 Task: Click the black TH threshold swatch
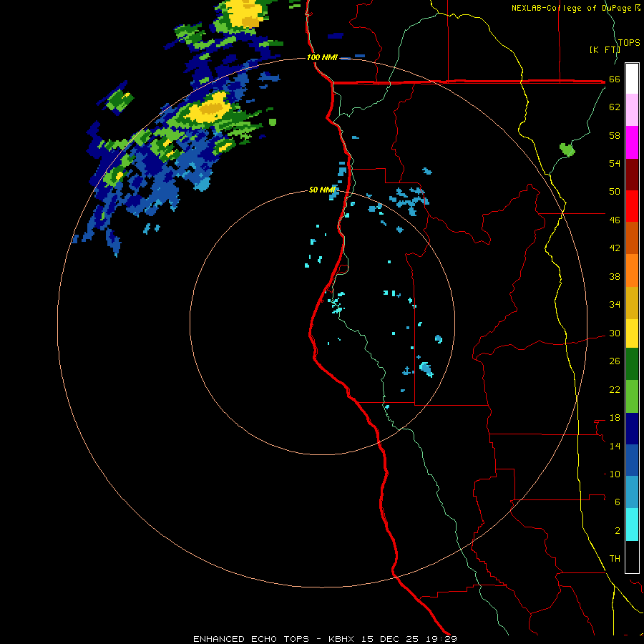click(x=632, y=557)
